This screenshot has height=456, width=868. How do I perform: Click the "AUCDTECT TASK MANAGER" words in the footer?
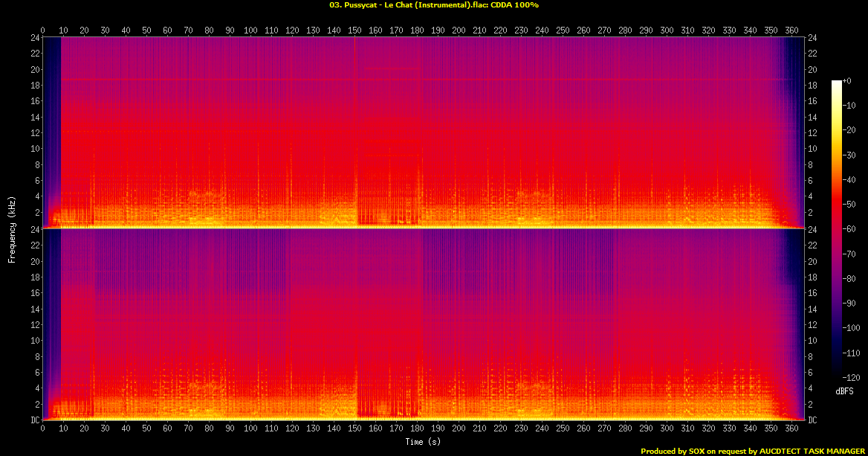tap(812, 451)
